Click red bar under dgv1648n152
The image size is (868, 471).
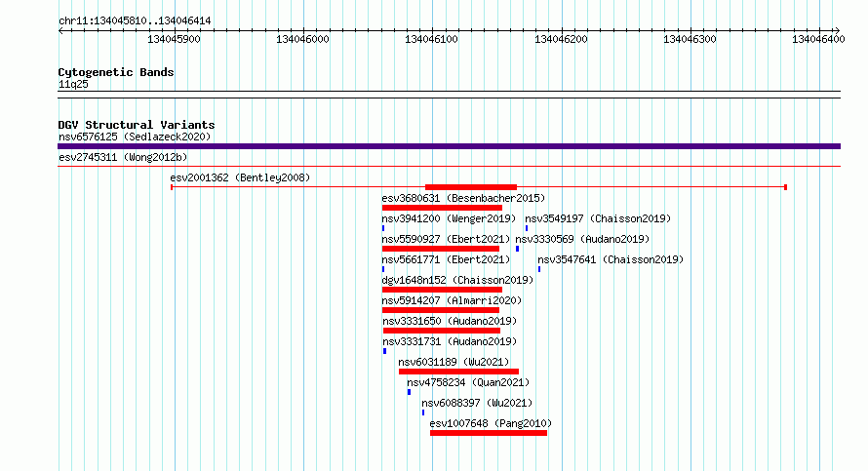tap(442, 290)
